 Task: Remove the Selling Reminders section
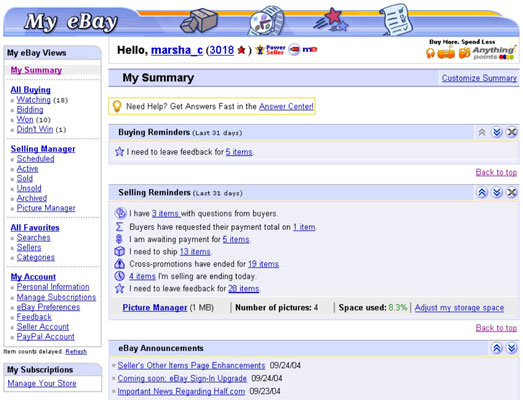click(x=511, y=192)
